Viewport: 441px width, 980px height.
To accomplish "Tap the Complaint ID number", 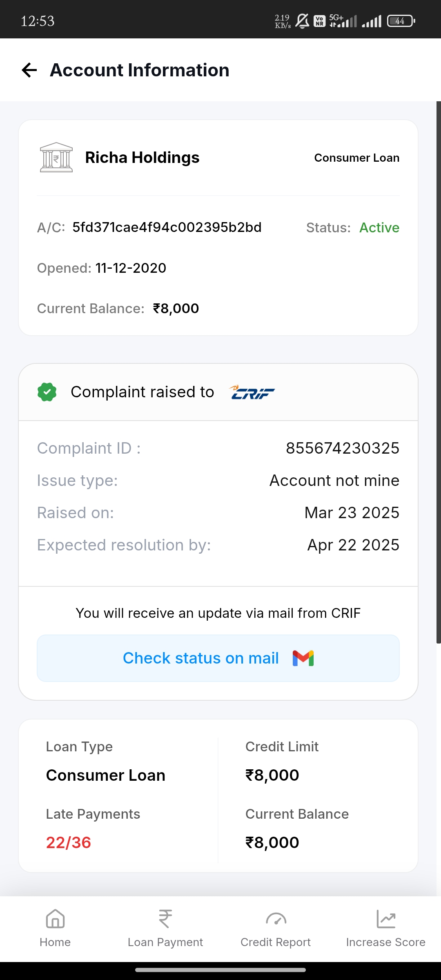I will point(342,448).
